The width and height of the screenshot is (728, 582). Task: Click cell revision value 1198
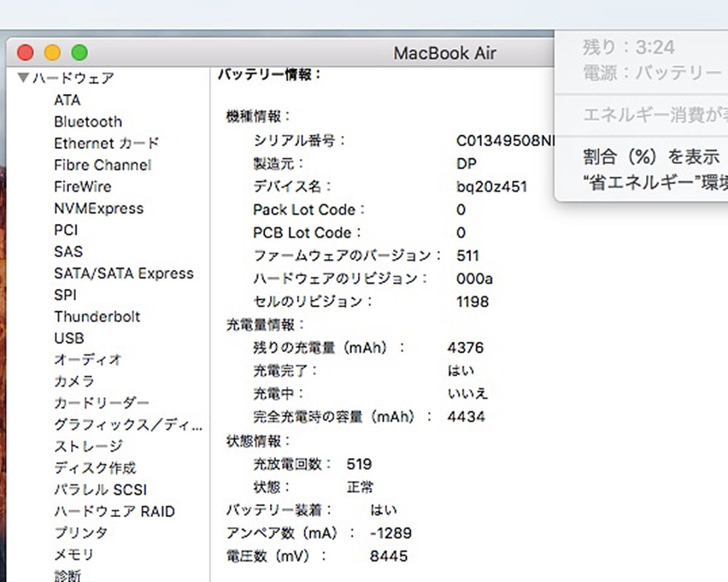[x=473, y=302]
